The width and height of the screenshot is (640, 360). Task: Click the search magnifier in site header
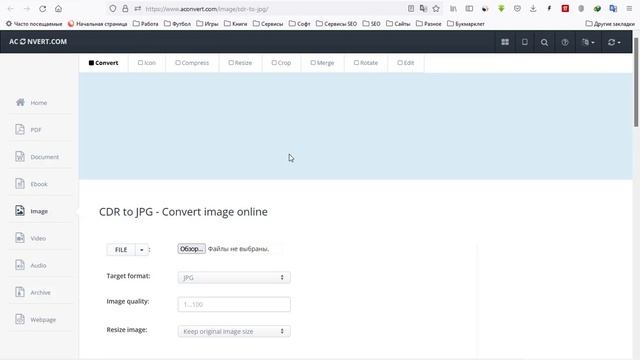click(x=544, y=42)
